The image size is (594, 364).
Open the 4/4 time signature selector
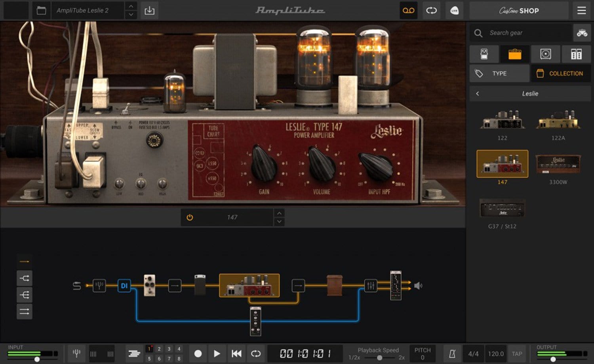(473, 354)
